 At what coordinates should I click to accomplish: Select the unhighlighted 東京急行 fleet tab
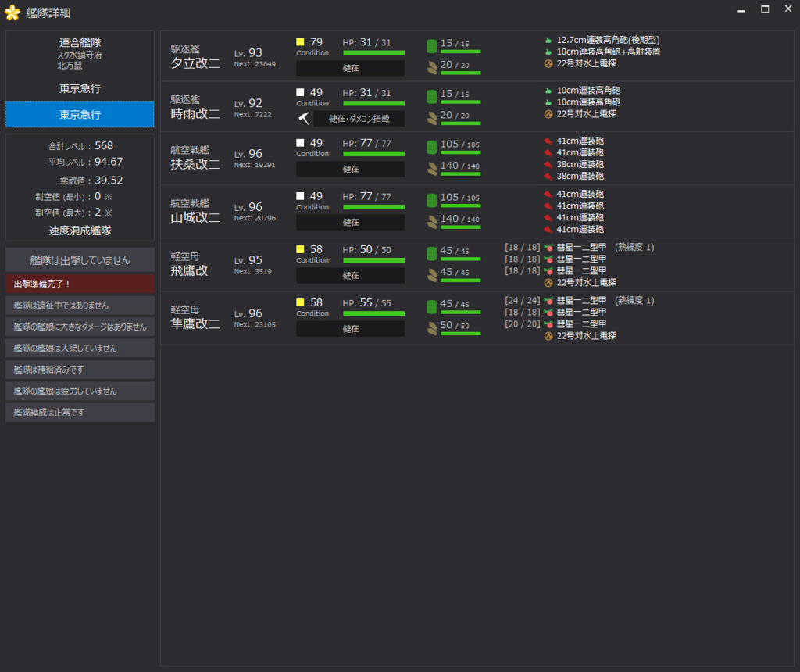tap(80, 88)
